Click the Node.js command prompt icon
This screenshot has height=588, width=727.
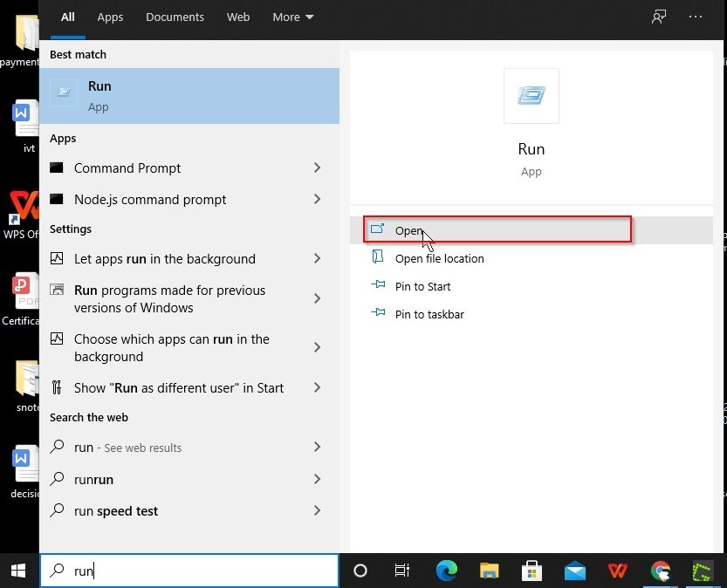coord(57,199)
